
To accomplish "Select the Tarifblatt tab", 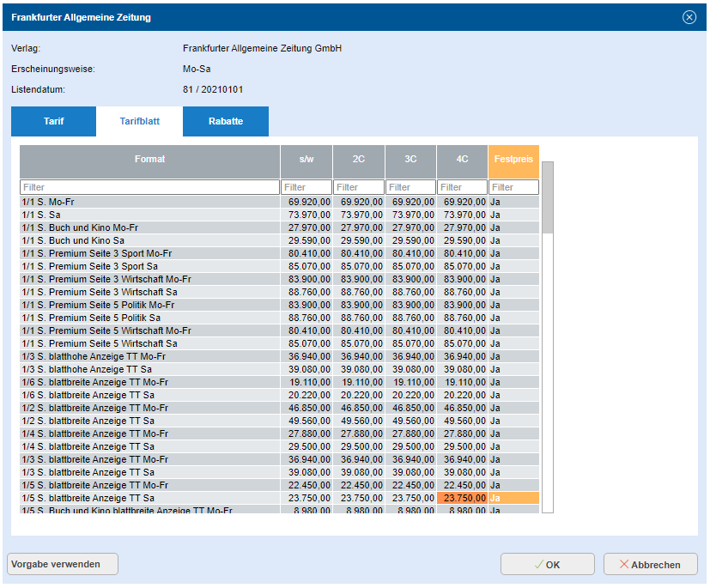I will pos(139,121).
